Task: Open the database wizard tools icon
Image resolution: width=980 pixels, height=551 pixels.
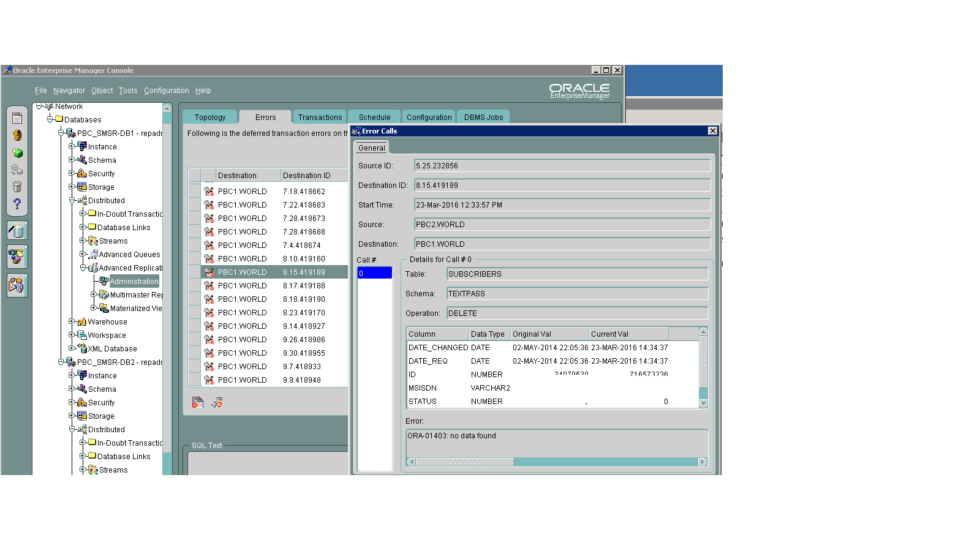Action: (17, 231)
